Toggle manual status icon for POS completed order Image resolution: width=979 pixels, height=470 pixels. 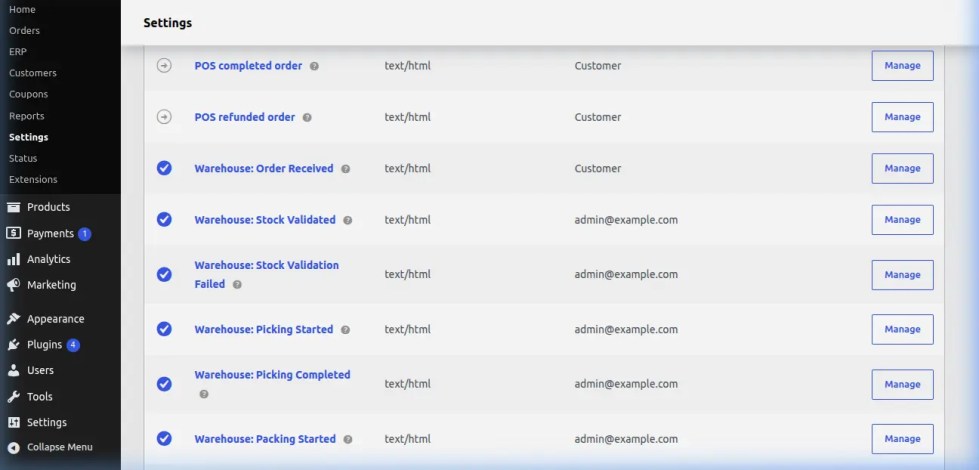(164, 66)
